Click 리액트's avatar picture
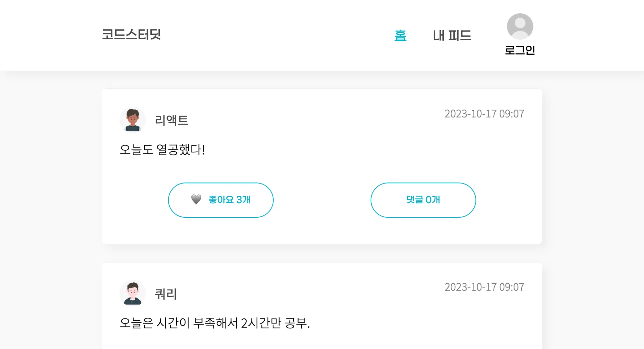Image resolution: width=644 pixels, height=349 pixels. [133, 120]
